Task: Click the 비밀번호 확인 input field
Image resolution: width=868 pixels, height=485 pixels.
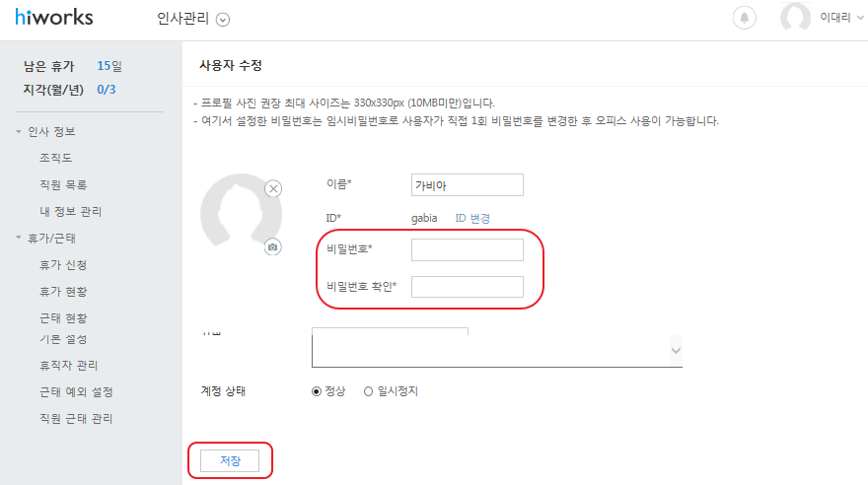Action: 467,287
